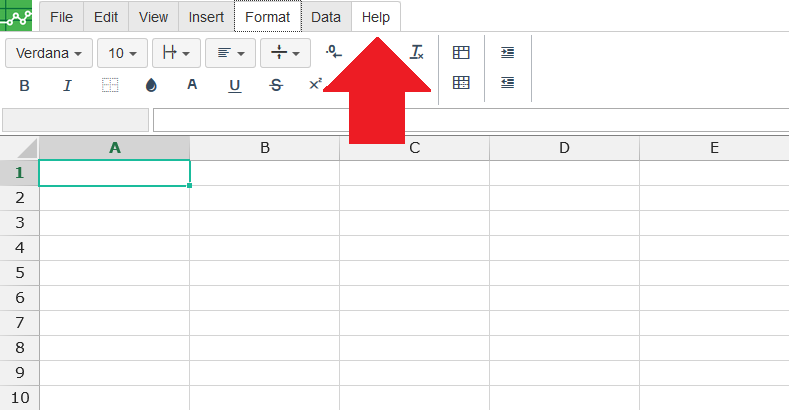
Task: Click the cell borders icon
Action: (x=110, y=86)
